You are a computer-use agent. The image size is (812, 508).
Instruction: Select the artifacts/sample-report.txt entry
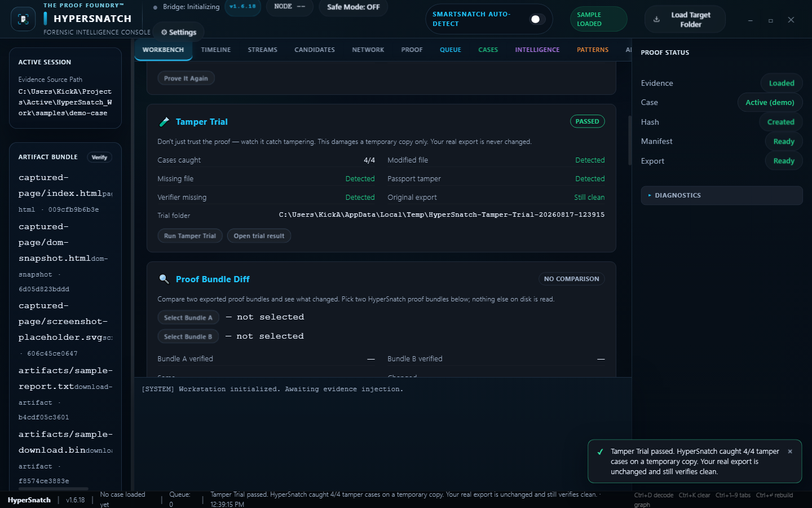pos(65,393)
